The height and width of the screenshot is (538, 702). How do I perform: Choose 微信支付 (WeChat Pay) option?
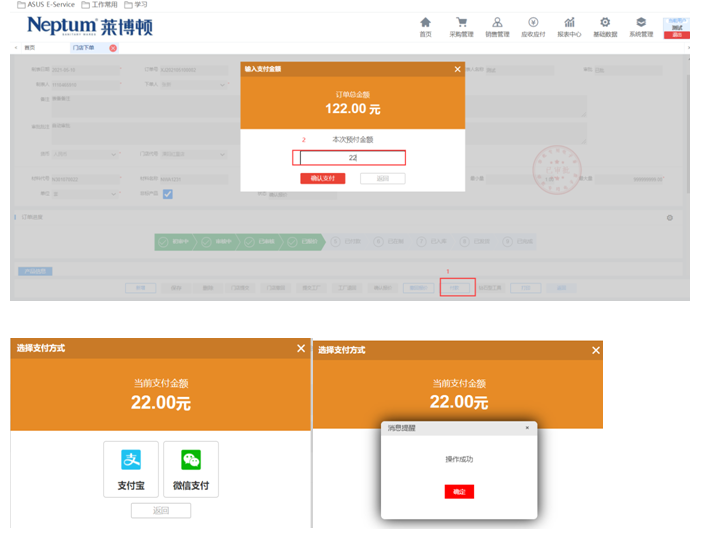pos(191,469)
